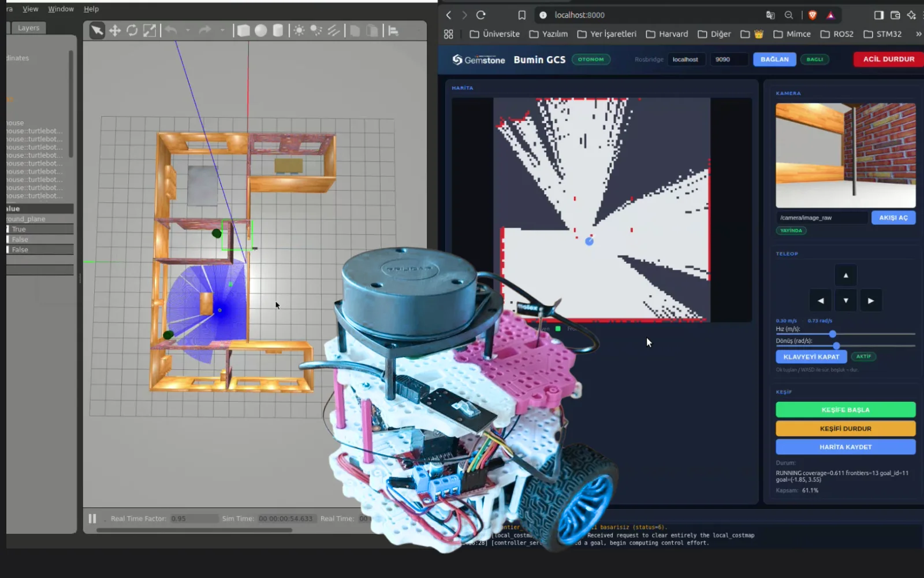This screenshot has height=578, width=924.
Task: Open the ROS2 bookmarks folder
Action: (837, 34)
